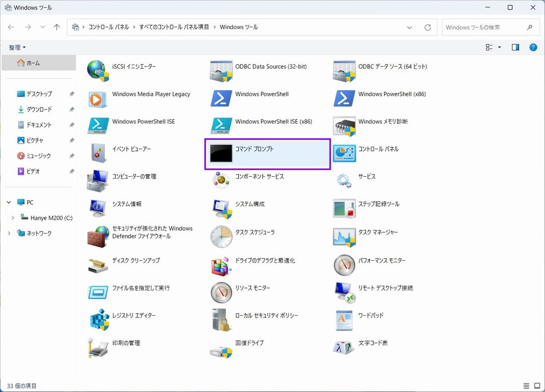Image resolution: width=545 pixels, height=392 pixels.
Task: Refresh the Windows ツール folder
Action: 427,27
